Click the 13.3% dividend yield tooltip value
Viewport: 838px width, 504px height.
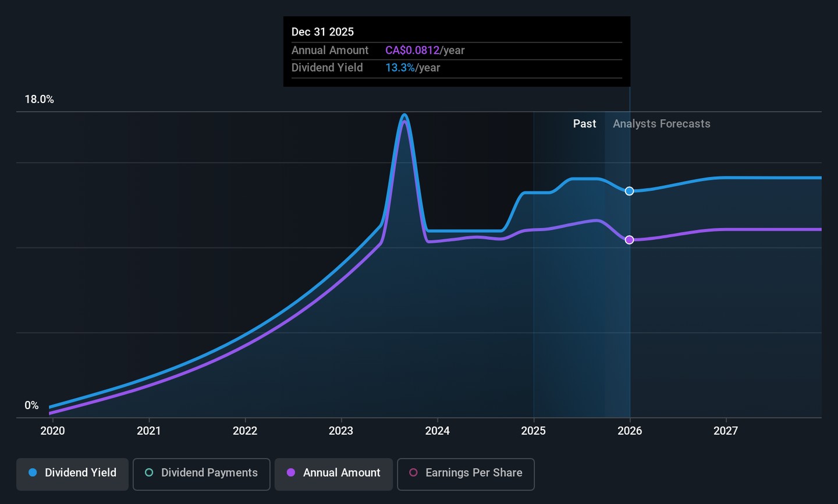coord(400,68)
